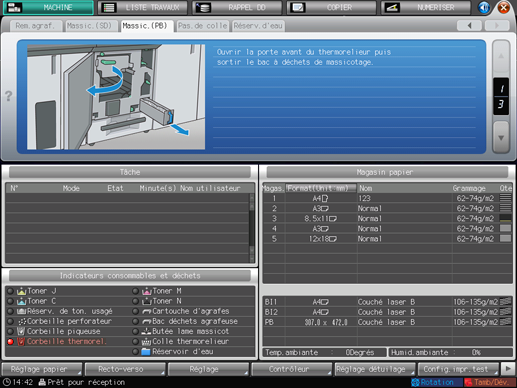Open the LISTE TRAVAUX top tab
Viewport: 517px width, 388px height.
click(143, 7)
